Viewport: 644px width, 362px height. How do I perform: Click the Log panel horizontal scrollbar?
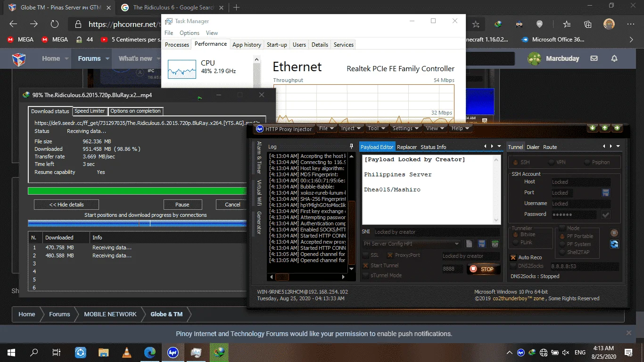(x=308, y=277)
